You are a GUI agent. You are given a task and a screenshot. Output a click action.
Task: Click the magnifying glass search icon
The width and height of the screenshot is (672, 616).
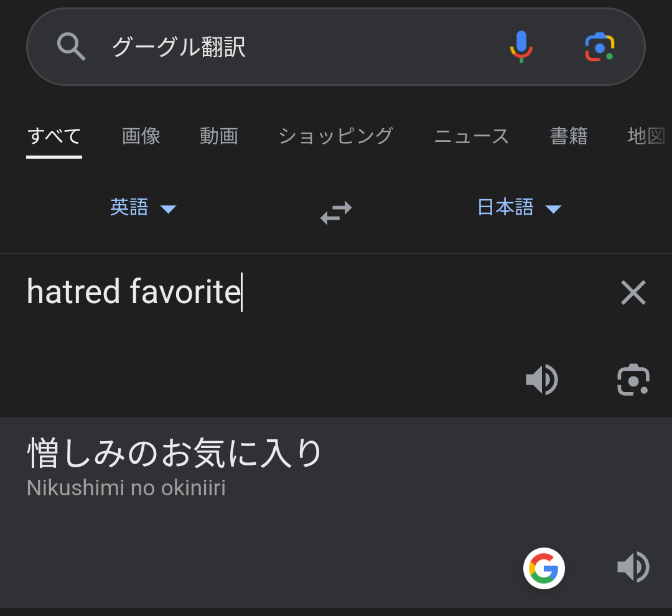click(x=71, y=47)
